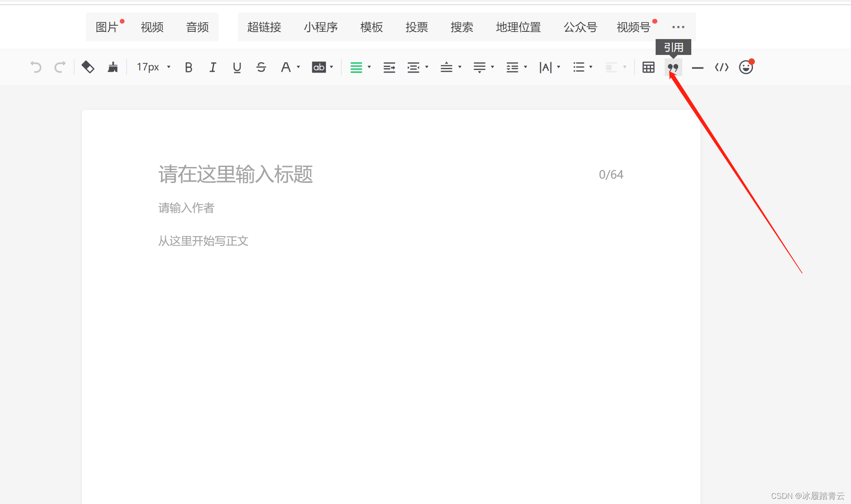Viewport: 851px width, 504px height.
Task: Open the font color dropdown arrow
Action: [x=298, y=67]
